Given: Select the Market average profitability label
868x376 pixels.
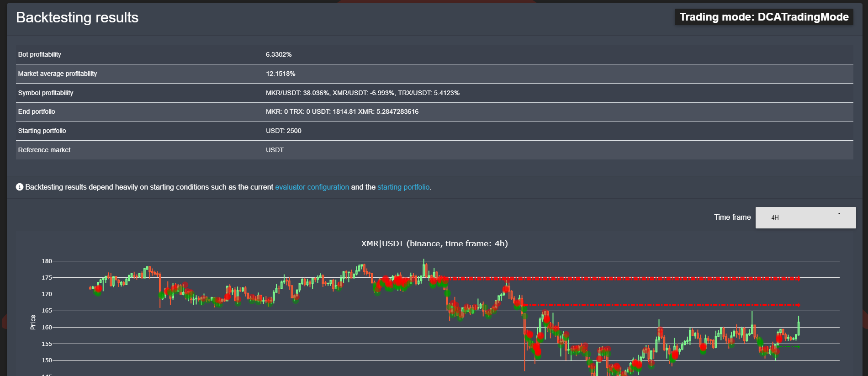Looking at the screenshot, I should pyautogui.click(x=58, y=74).
